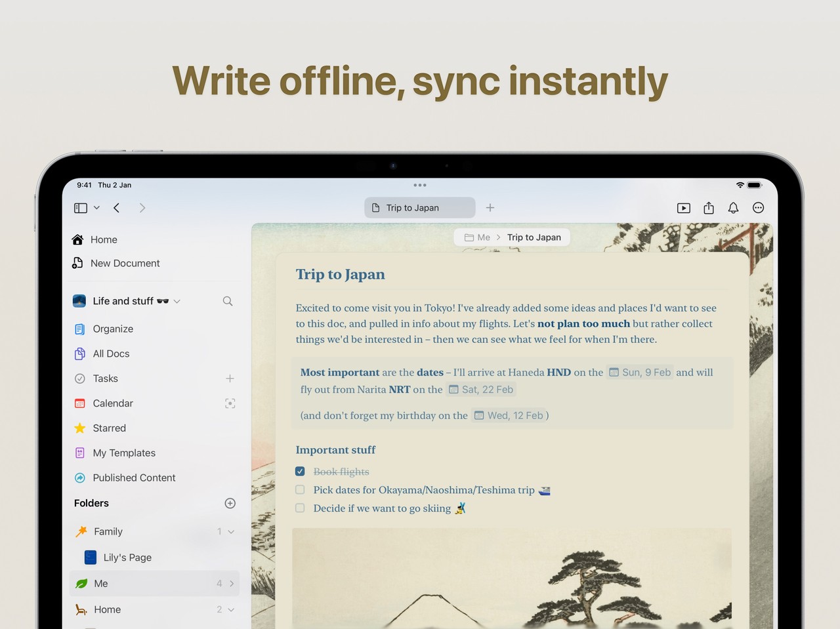
Task: Create a New Document
Action: (x=116, y=263)
